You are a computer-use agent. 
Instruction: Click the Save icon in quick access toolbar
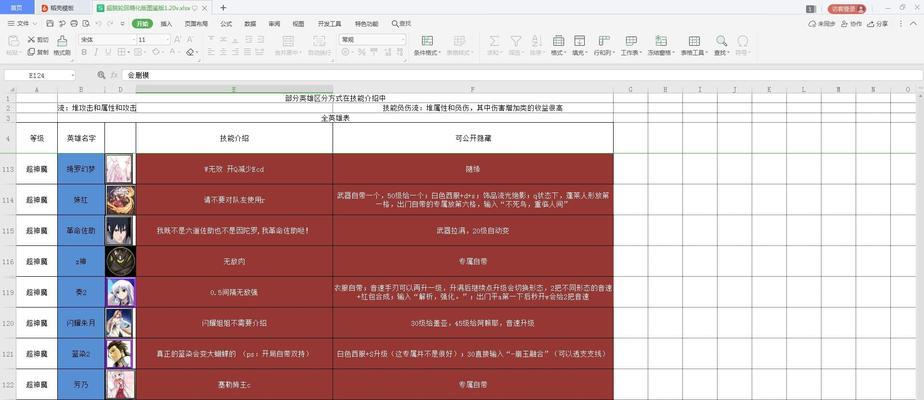[50, 24]
